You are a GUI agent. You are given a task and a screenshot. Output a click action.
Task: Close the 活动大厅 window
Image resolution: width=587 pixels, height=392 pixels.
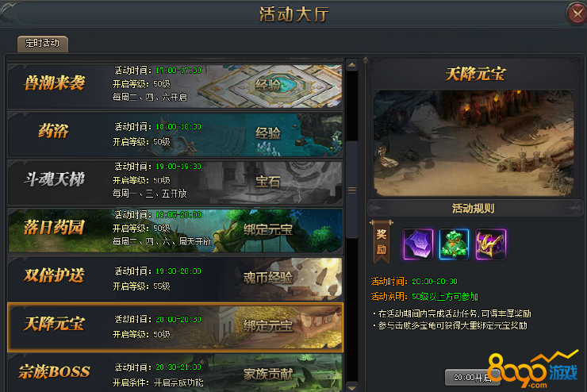click(577, 13)
